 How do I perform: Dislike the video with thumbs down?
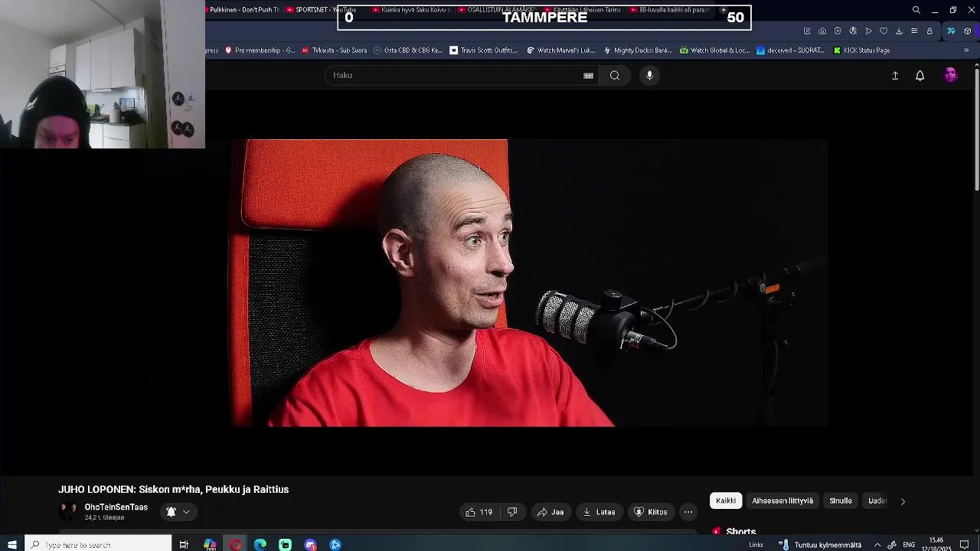pos(512,512)
